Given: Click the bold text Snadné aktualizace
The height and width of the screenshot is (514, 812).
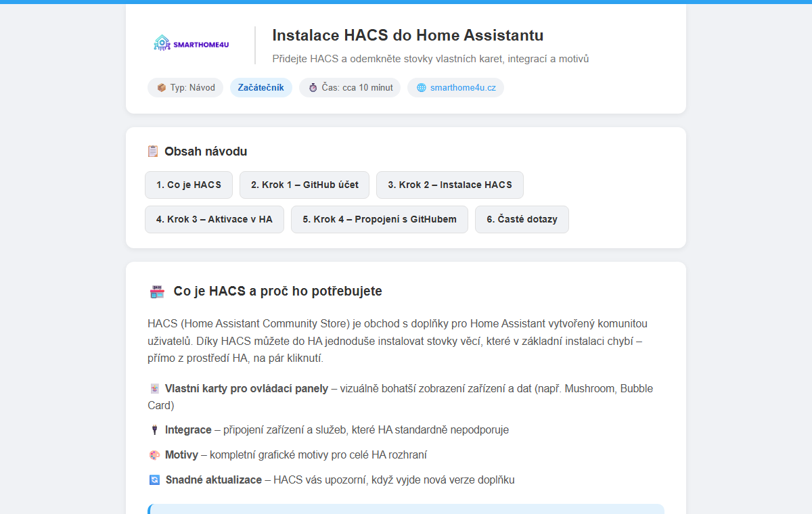Looking at the screenshot, I should tap(214, 480).
